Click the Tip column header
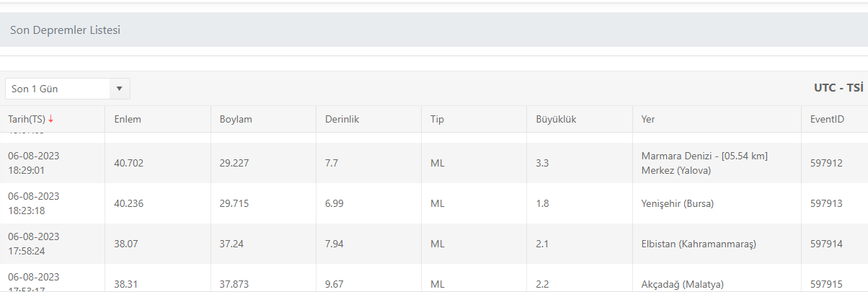868x292 pixels. coord(438,119)
